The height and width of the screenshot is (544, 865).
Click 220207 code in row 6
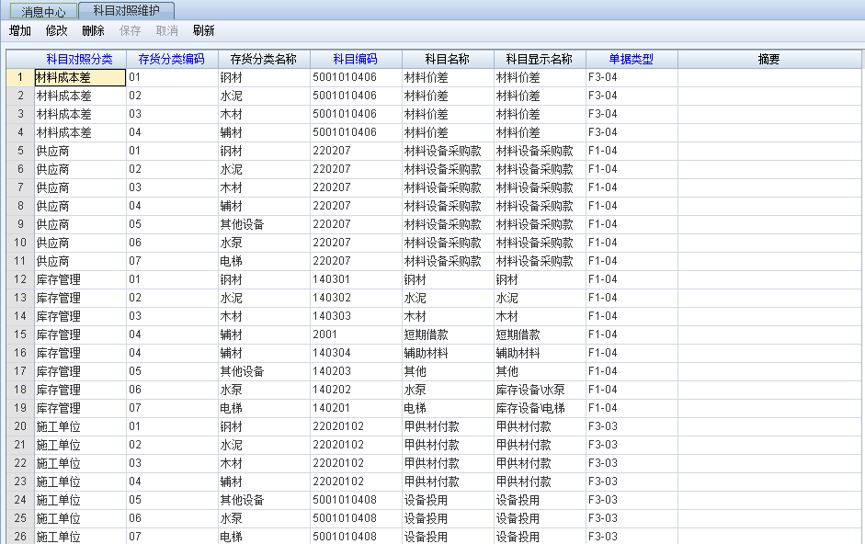point(356,169)
